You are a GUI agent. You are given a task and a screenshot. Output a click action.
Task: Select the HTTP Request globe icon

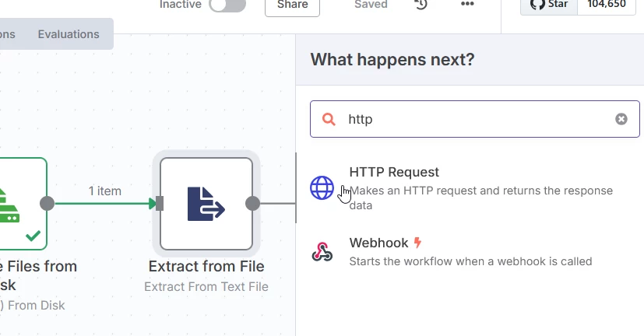pos(322,187)
